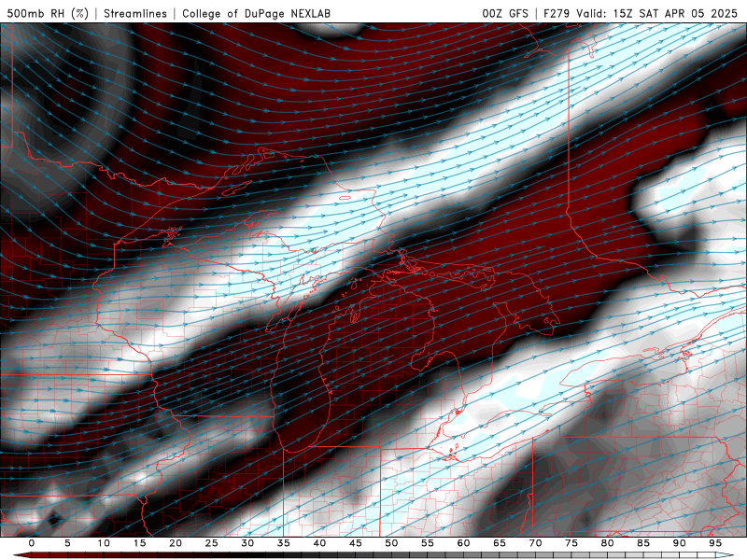The width and height of the screenshot is (747, 560).
Task: Click the "60" label on the color scale
Action: (463, 543)
